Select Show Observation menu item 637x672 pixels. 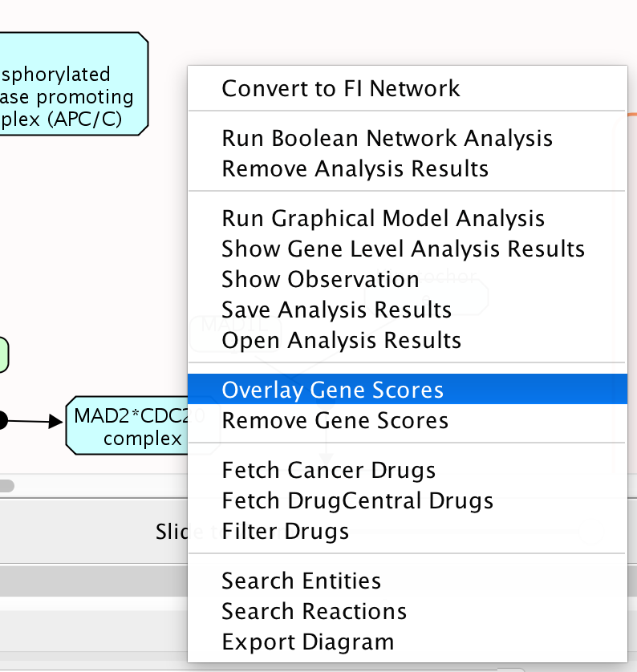tap(320, 279)
